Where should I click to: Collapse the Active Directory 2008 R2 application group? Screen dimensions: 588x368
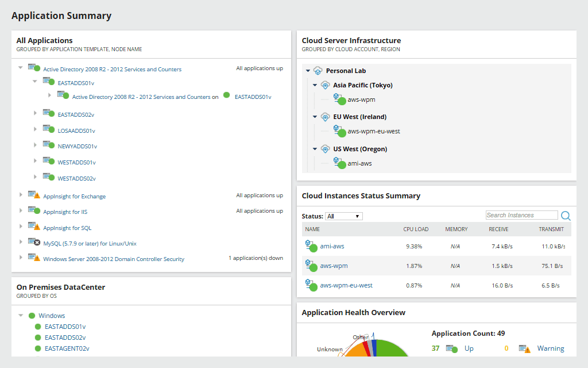[x=21, y=68]
